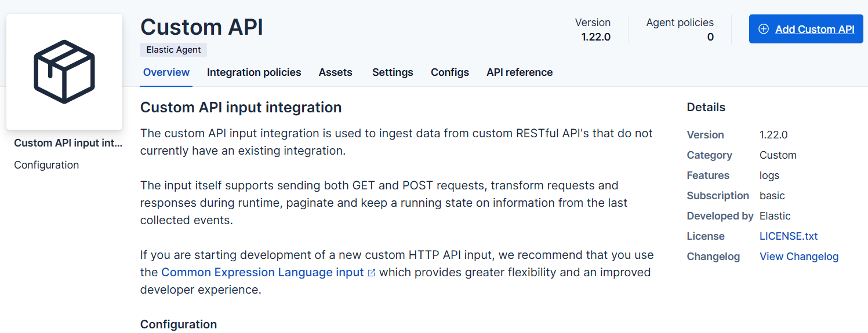The height and width of the screenshot is (333, 868).
Task: Select the Settings tab
Action: (x=392, y=72)
